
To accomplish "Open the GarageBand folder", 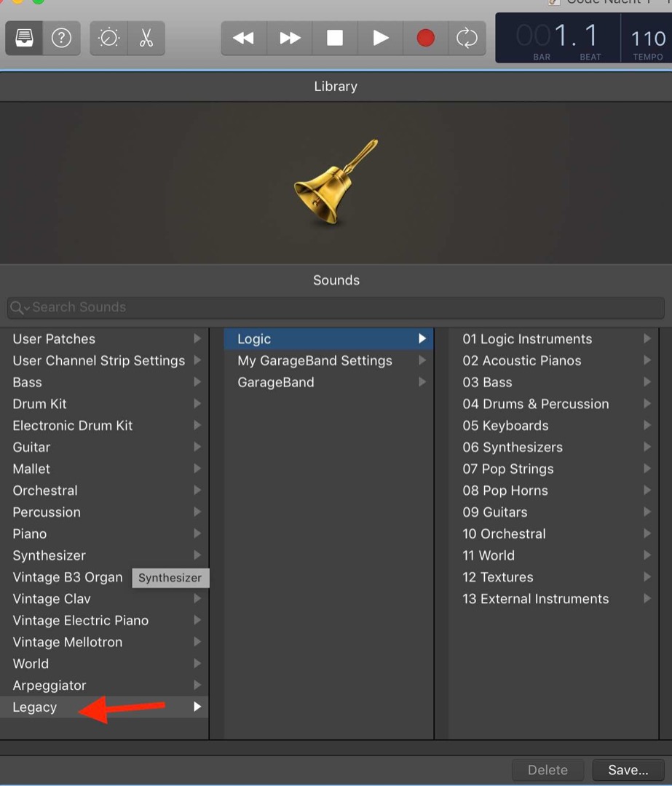I will click(328, 382).
